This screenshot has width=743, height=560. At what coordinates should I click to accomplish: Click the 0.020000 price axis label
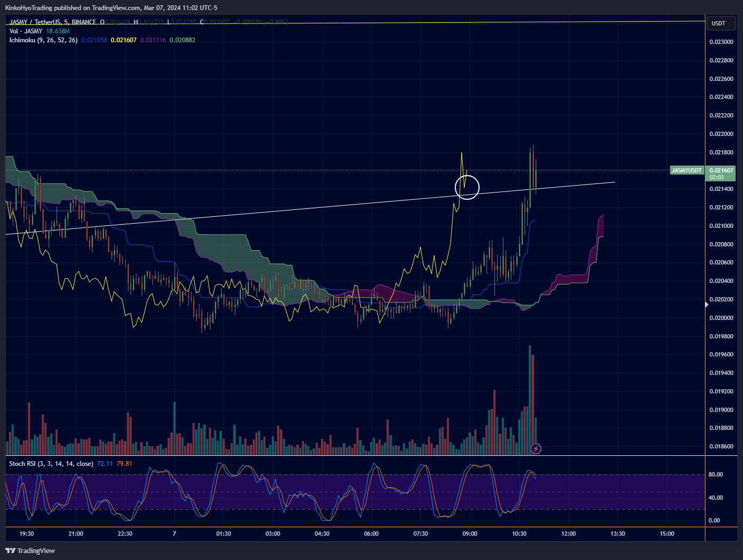721,318
